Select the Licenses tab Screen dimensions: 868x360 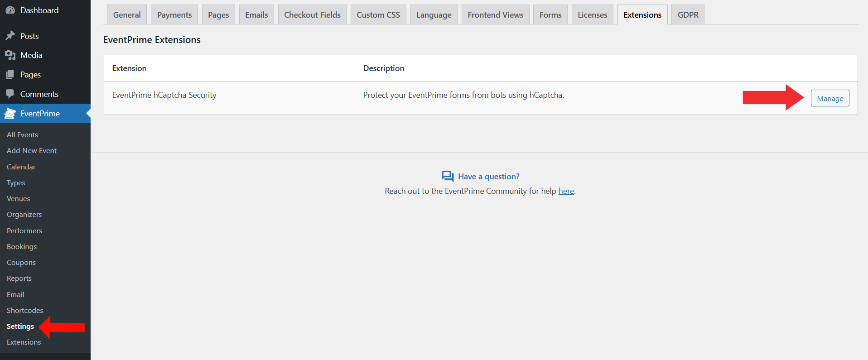click(592, 15)
